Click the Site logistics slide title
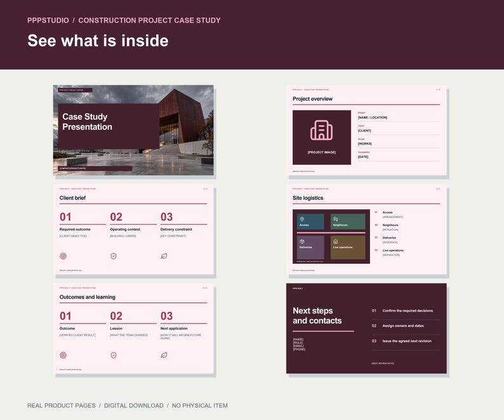504x420 pixels. pos(308,198)
